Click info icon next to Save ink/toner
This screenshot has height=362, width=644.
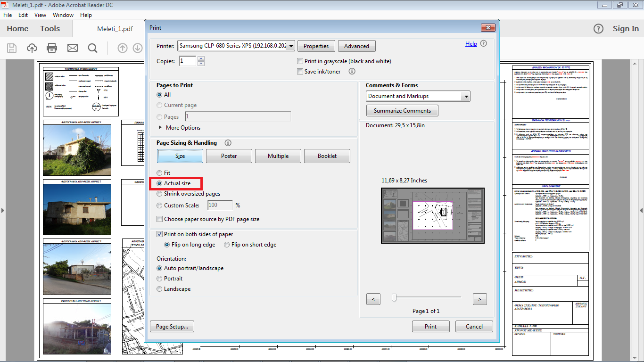point(351,72)
